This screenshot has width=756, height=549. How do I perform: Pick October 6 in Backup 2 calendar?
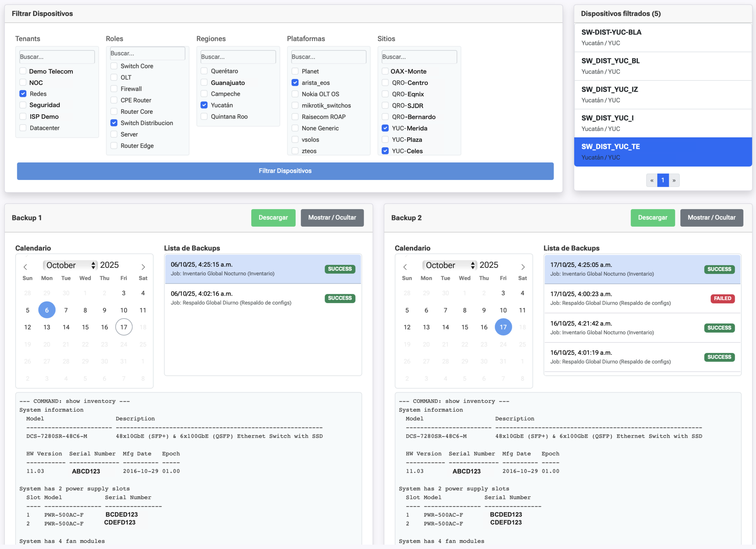coord(426,310)
